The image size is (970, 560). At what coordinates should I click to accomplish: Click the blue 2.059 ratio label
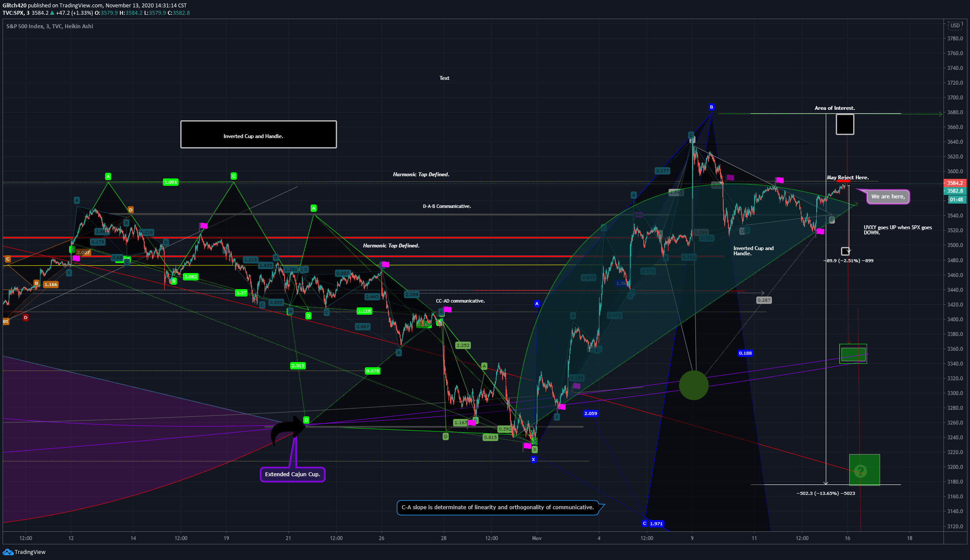click(591, 413)
